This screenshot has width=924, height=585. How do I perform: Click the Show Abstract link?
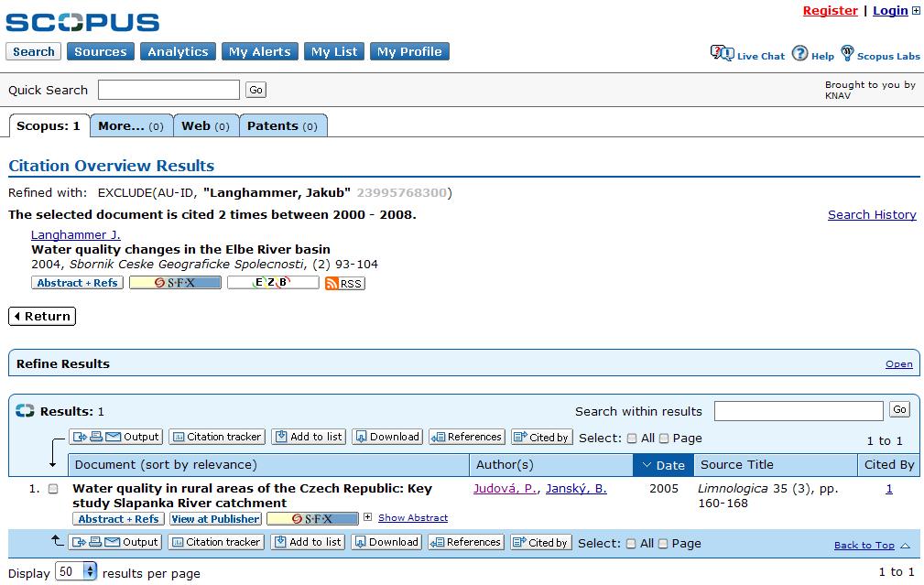click(x=413, y=518)
